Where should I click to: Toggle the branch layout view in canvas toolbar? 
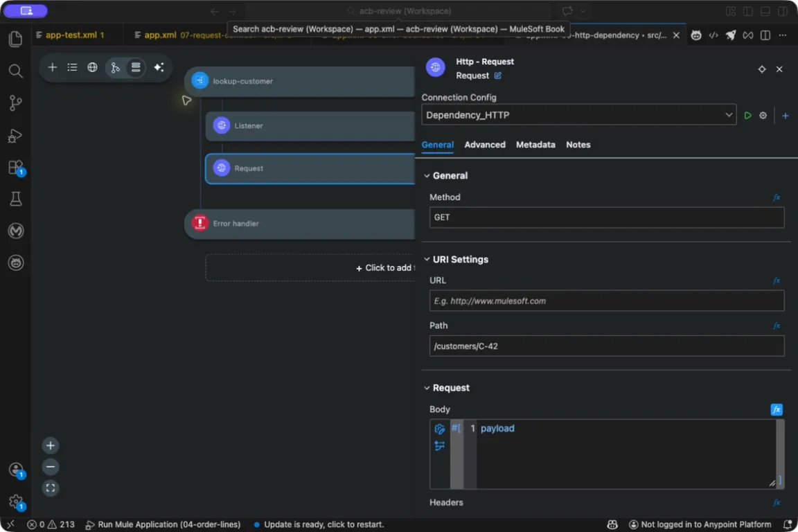[116, 67]
